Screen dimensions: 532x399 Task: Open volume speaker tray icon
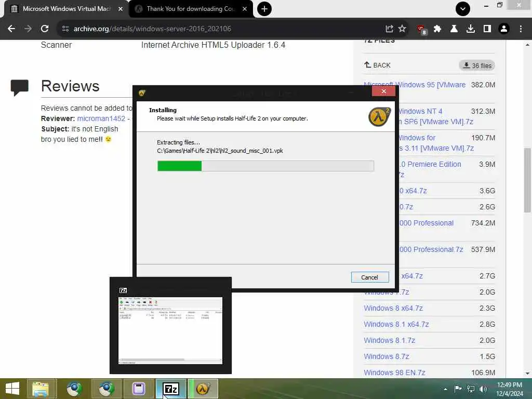pyautogui.click(x=483, y=389)
